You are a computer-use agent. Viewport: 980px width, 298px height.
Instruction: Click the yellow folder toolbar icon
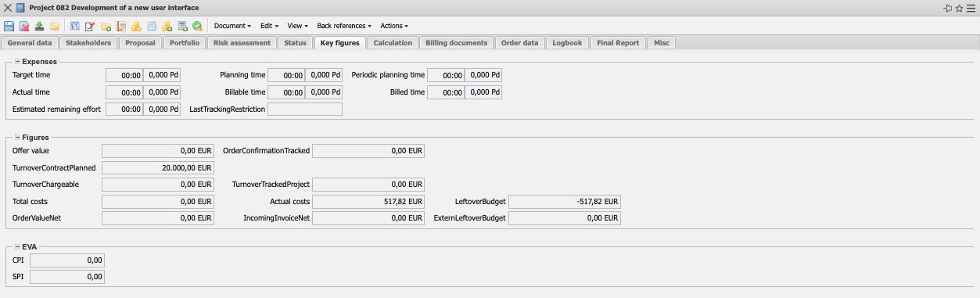point(54,26)
